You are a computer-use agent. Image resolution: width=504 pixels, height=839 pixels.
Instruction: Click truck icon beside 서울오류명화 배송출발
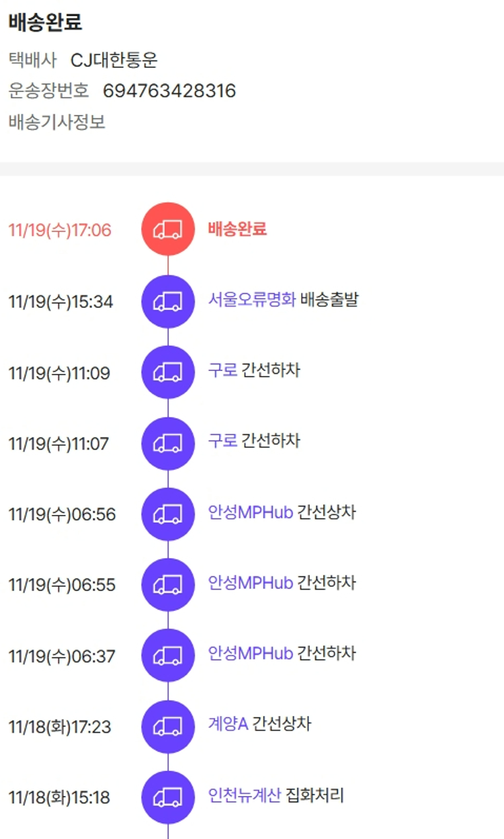coord(167,301)
